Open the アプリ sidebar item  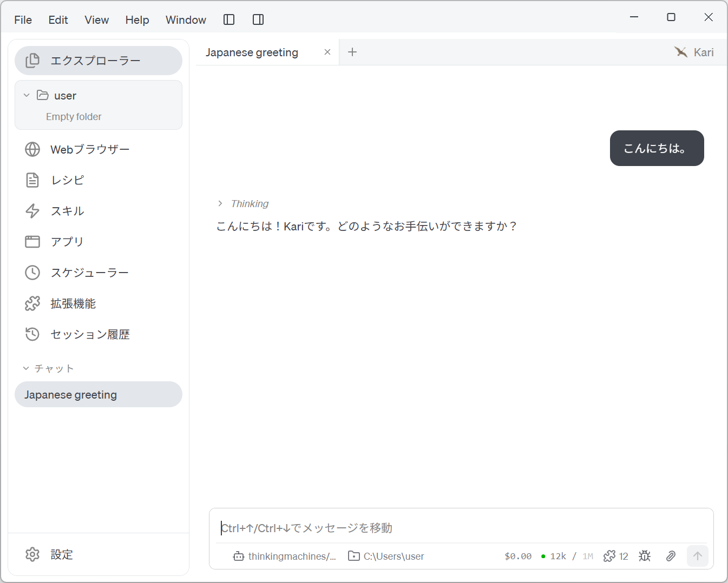click(99, 242)
